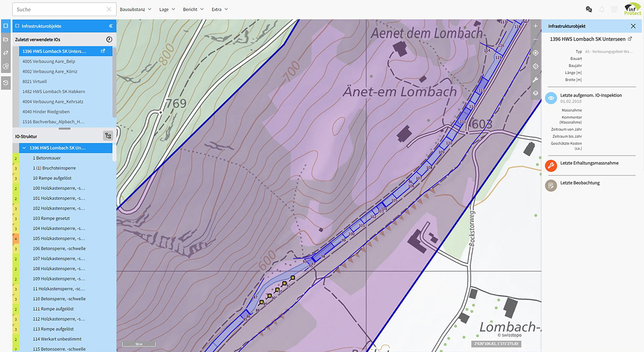The width and height of the screenshot is (644, 352).
Task: Toggle the IO-Struktur tree view button
Action: coord(108,136)
